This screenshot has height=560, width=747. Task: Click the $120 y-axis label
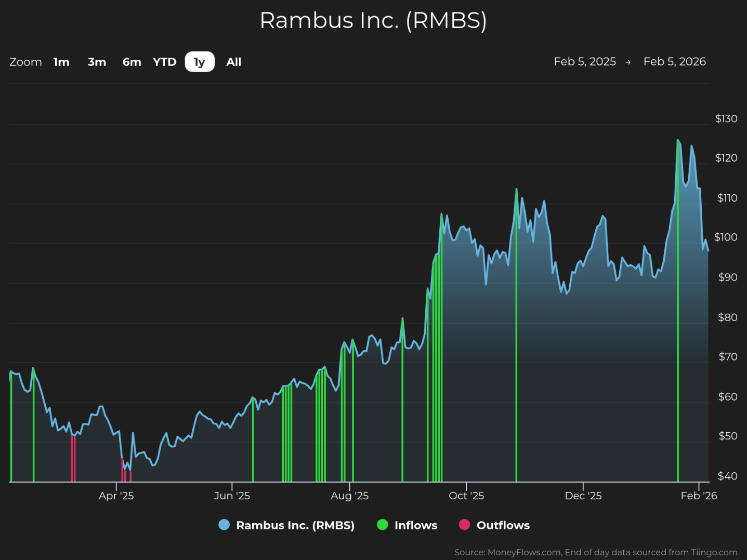point(726,158)
